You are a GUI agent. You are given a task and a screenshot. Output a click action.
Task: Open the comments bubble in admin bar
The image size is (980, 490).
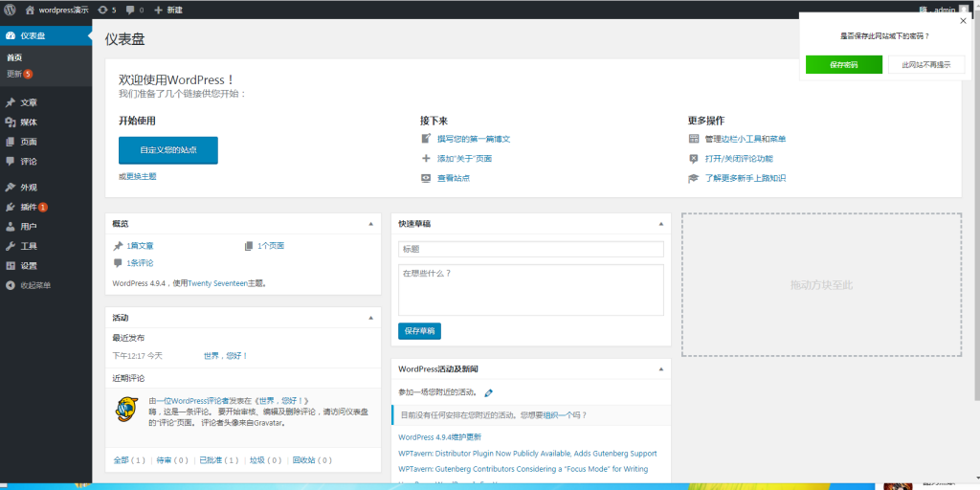click(x=134, y=10)
